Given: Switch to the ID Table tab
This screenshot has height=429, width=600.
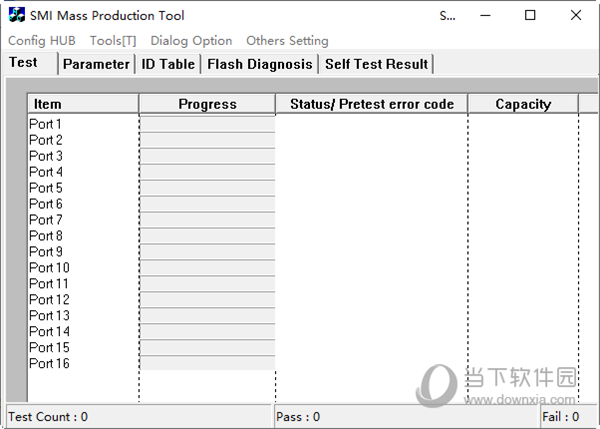Looking at the screenshot, I should point(168,64).
